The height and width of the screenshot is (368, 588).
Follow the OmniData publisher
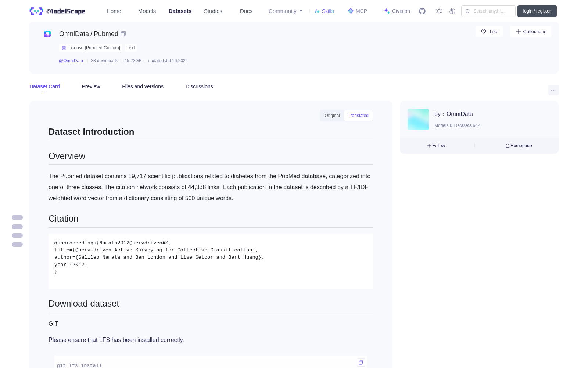436,146
